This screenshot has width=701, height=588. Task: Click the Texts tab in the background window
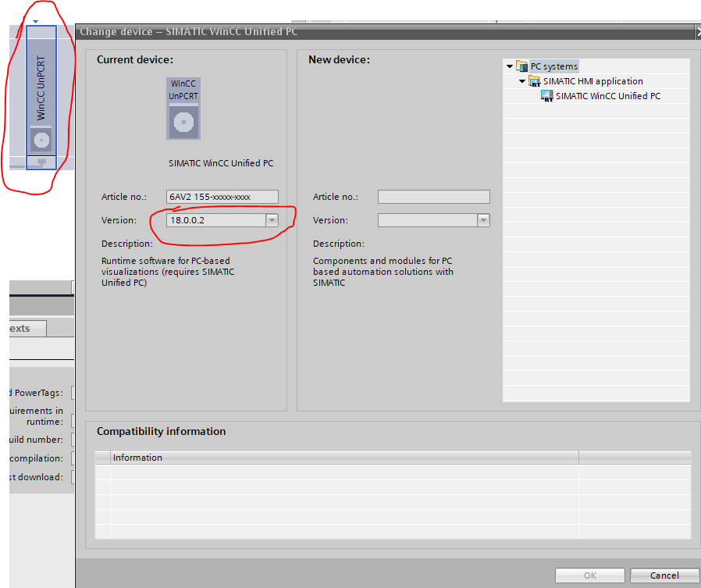pyautogui.click(x=27, y=329)
